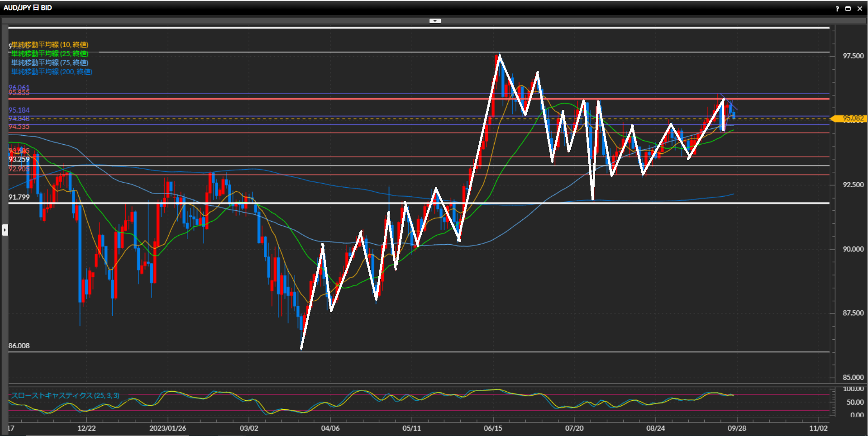Click the 96.061 purple price level label
Viewport: 868px width, 436px height.
(x=19, y=87)
